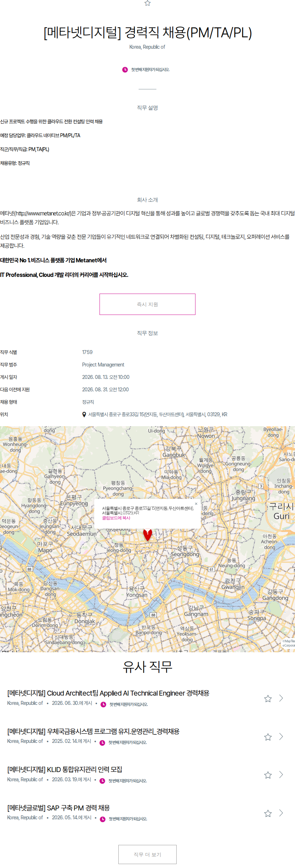
Task: Click clock icon in KLID job row
Action: tap(102, 781)
